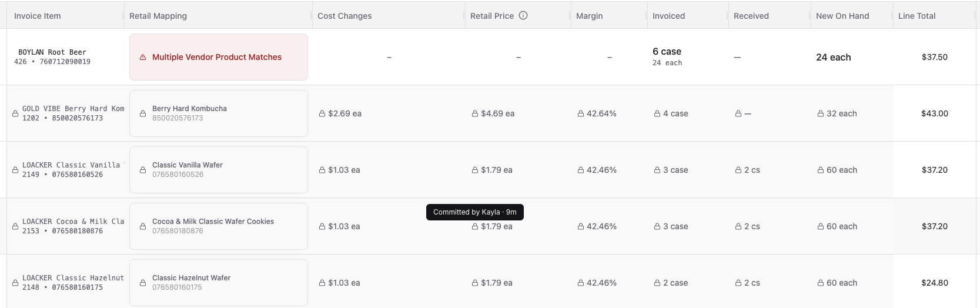Click lock icon in Classic Hazelnut Wafer mapping card
Screen dimensions: 980x308
(x=143, y=283)
